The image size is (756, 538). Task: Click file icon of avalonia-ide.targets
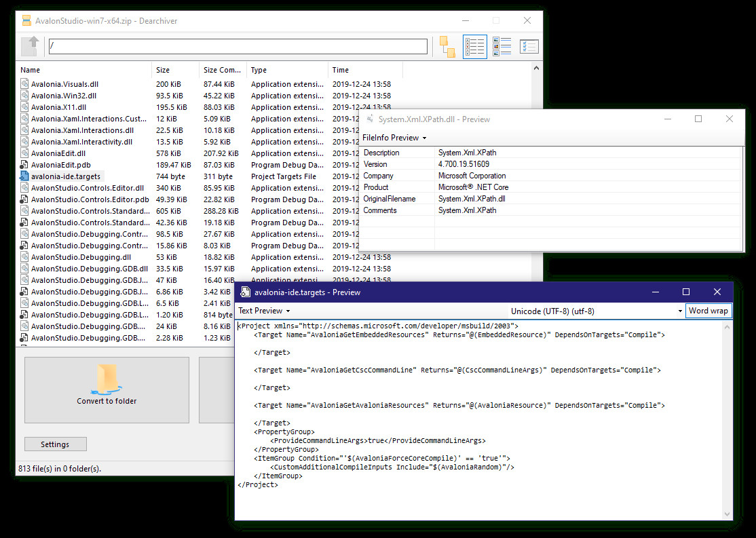[24, 176]
